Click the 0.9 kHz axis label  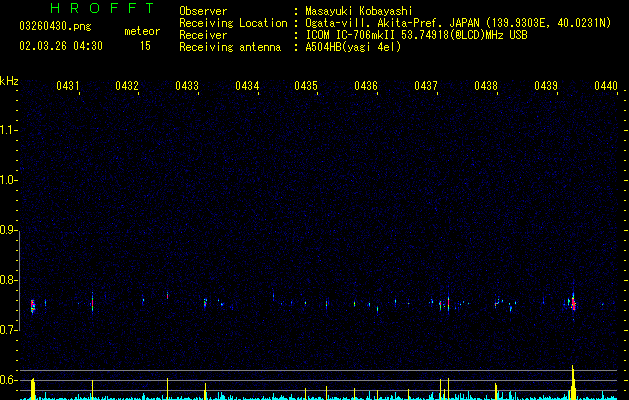click(x=8, y=230)
